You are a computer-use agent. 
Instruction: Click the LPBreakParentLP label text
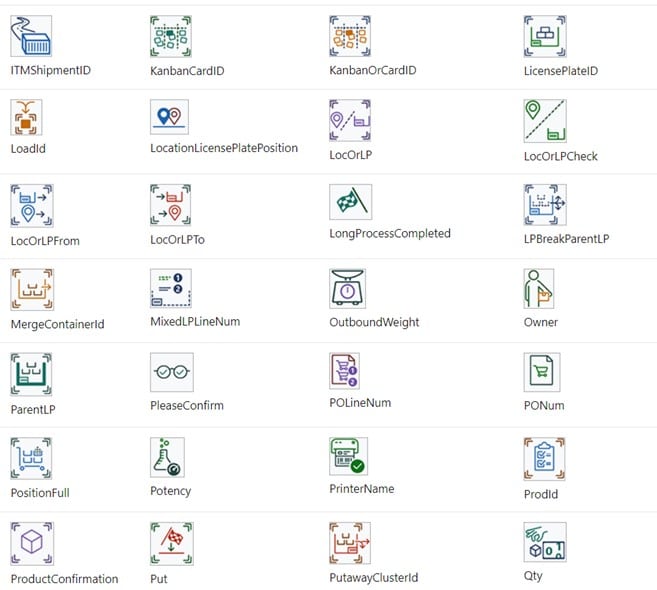(x=566, y=239)
